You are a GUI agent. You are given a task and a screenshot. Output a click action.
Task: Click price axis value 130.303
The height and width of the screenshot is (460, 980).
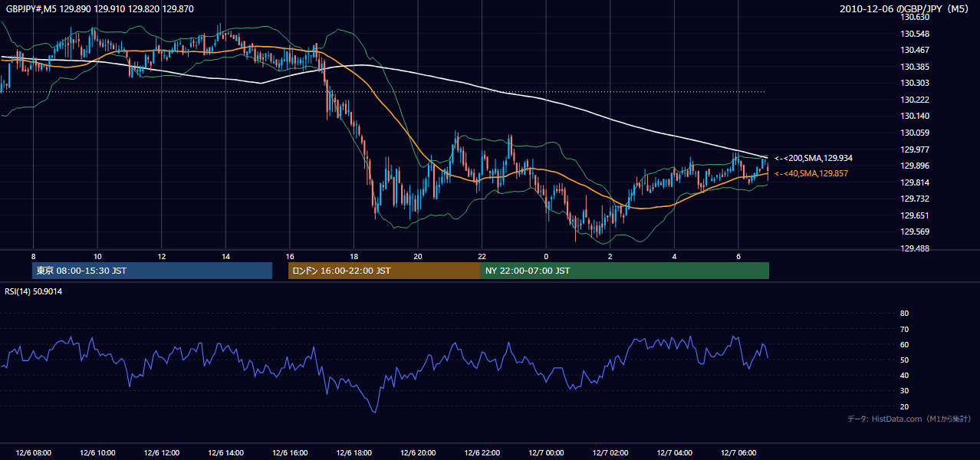914,83
